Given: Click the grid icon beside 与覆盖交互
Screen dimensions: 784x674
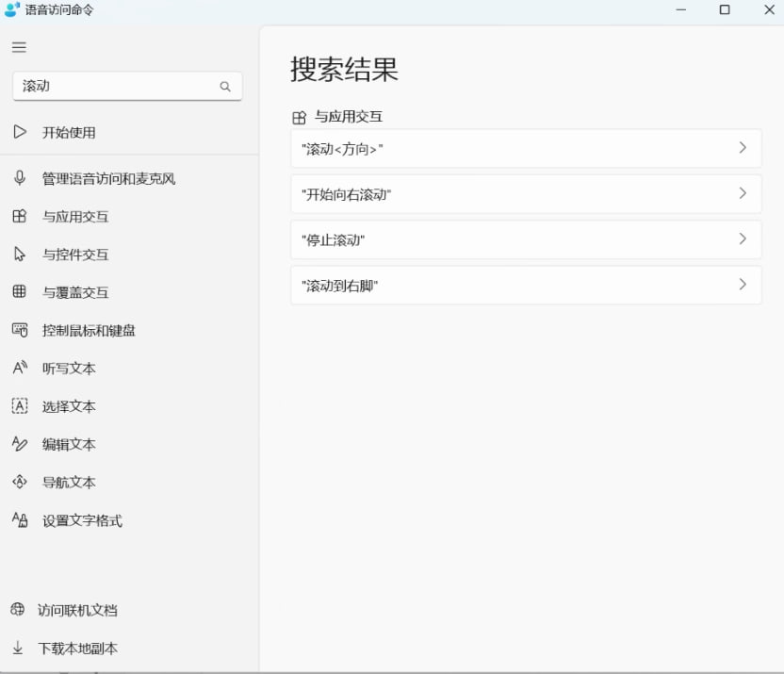Looking at the screenshot, I should (20, 291).
